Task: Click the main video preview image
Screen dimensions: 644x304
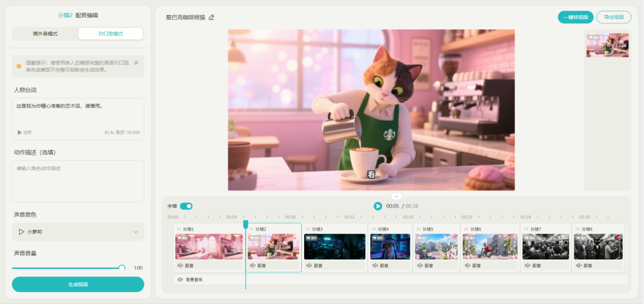Action: pyautogui.click(x=371, y=110)
